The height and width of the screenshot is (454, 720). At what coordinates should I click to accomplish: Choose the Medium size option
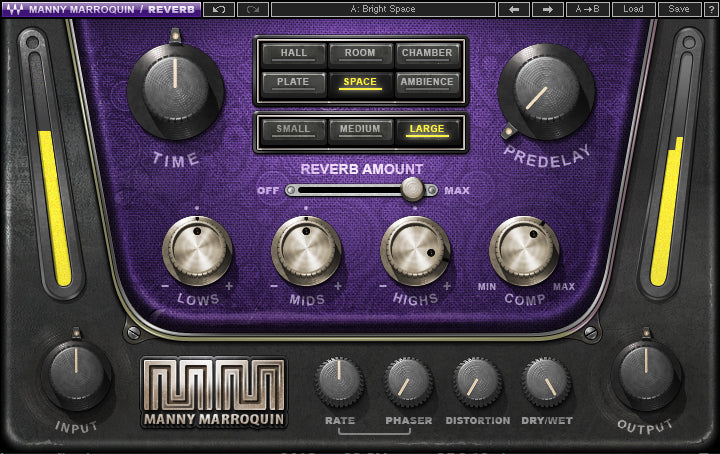pyautogui.click(x=360, y=129)
